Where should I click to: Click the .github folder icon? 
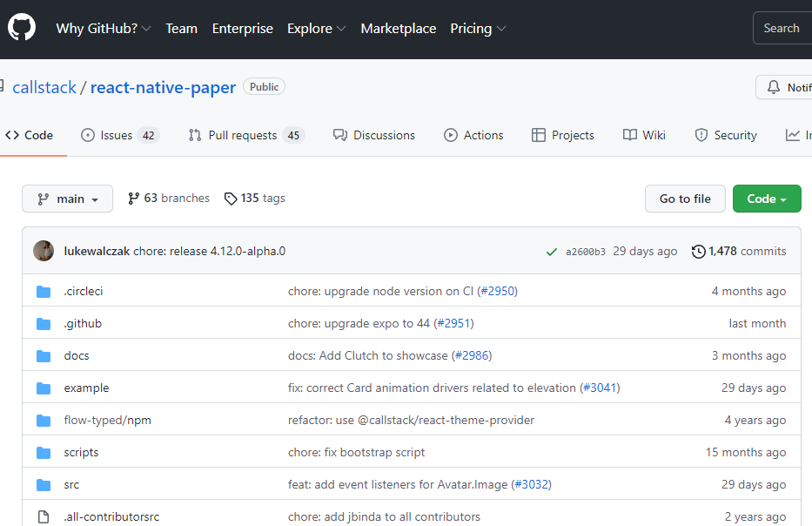coord(44,324)
